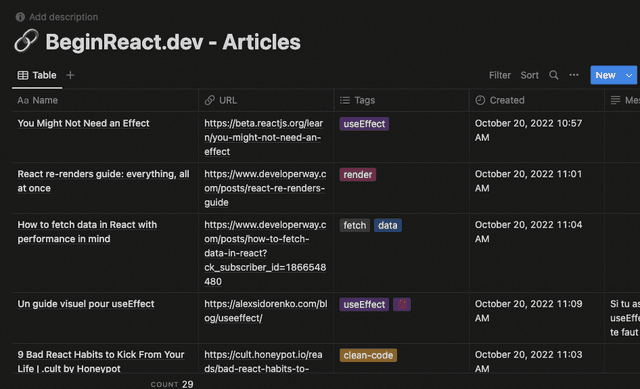Open the URL column header menu
This screenshot has width=640, height=389.
[266, 100]
